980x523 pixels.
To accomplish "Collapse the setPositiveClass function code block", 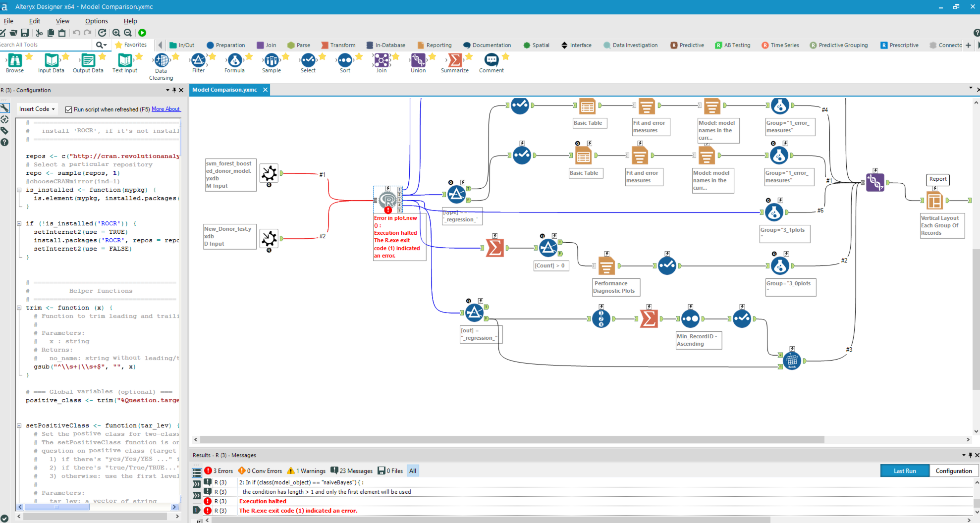I will click(x=19, y=425).
